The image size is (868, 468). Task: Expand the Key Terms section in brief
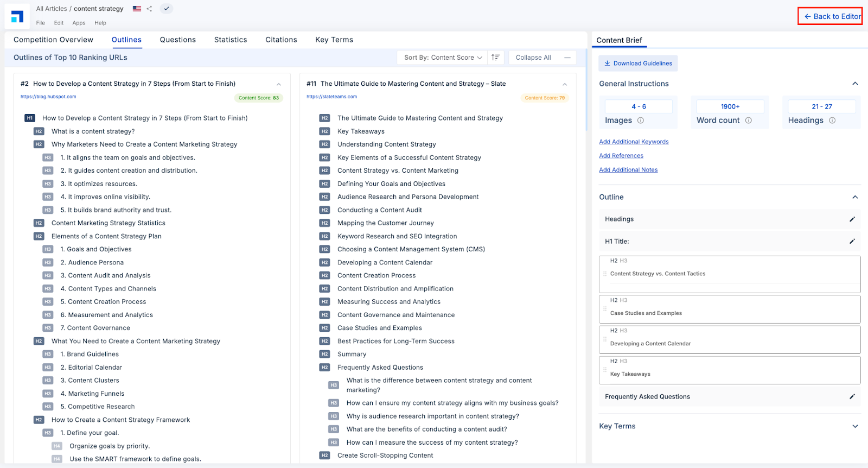[855, 426]
